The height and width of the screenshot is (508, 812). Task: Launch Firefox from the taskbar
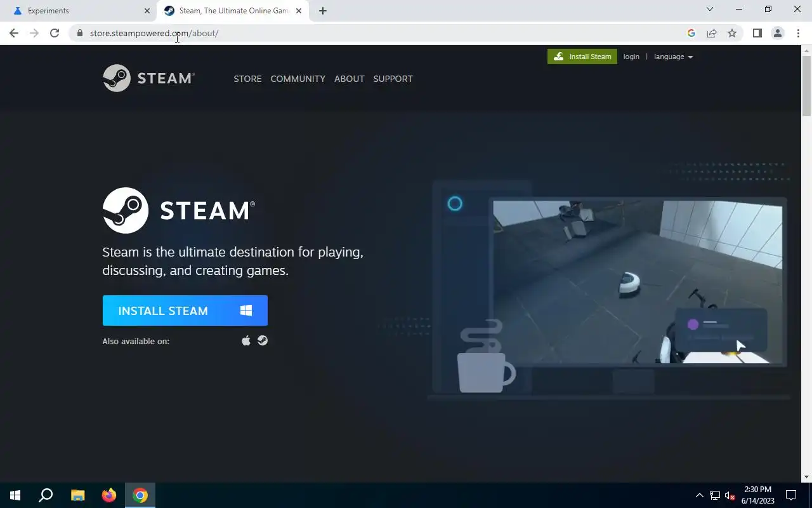(109, 495)
